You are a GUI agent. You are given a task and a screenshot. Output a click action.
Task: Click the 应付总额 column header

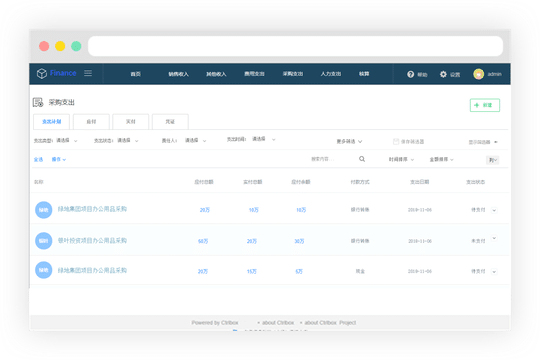(x=204, y=182)
